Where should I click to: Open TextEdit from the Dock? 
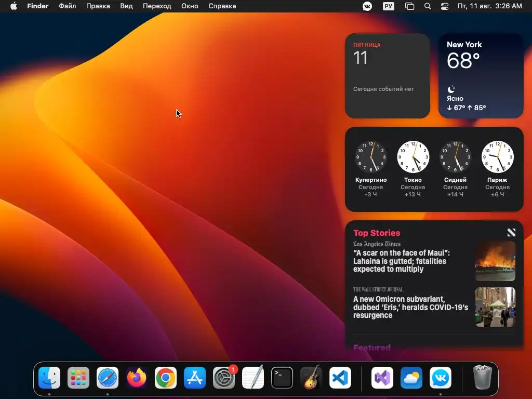[253, 377]
